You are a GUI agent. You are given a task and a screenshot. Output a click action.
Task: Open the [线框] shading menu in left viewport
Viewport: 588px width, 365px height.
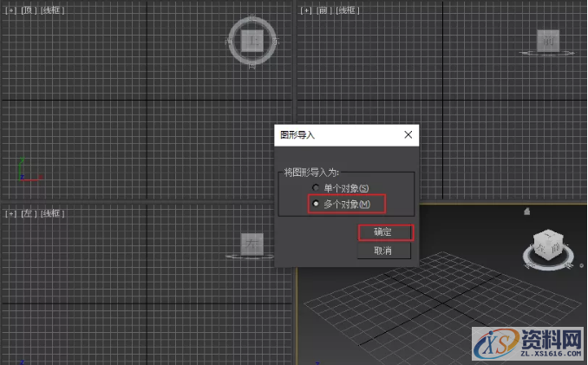[53, 213]
